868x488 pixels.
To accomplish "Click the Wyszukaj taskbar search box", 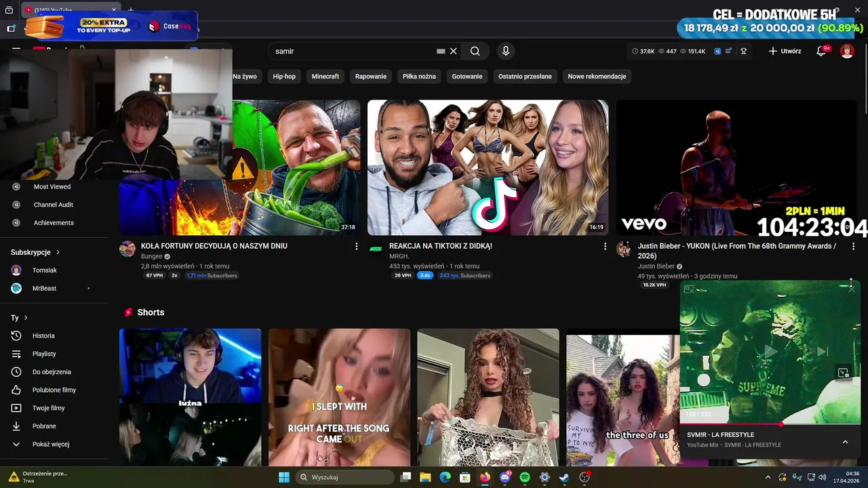I will [344, 477].
